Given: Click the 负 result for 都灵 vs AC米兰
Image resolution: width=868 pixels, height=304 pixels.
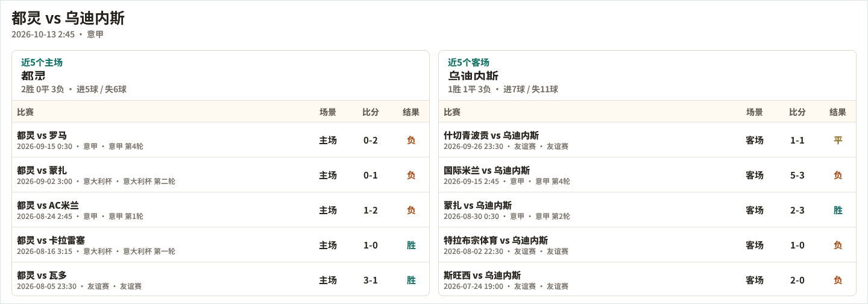Looking at the screenshot, I should (x=411, y=210).
